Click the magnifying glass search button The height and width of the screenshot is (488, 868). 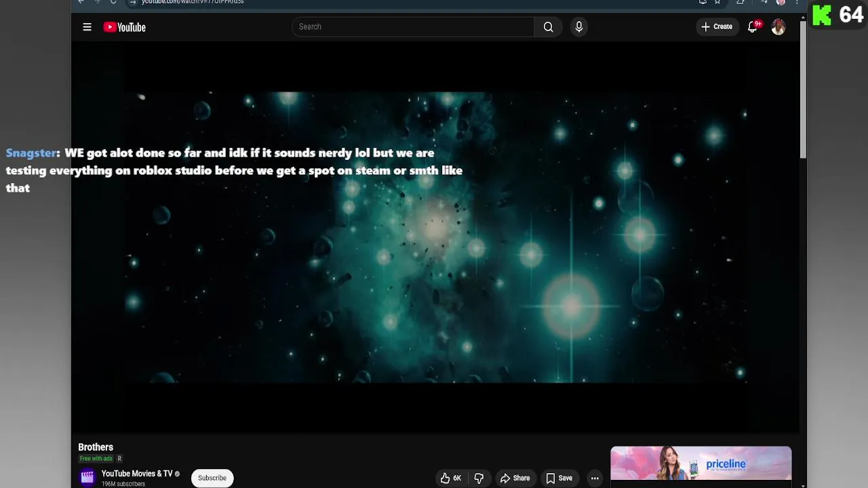pyautogui.click(x=548, y=27)
